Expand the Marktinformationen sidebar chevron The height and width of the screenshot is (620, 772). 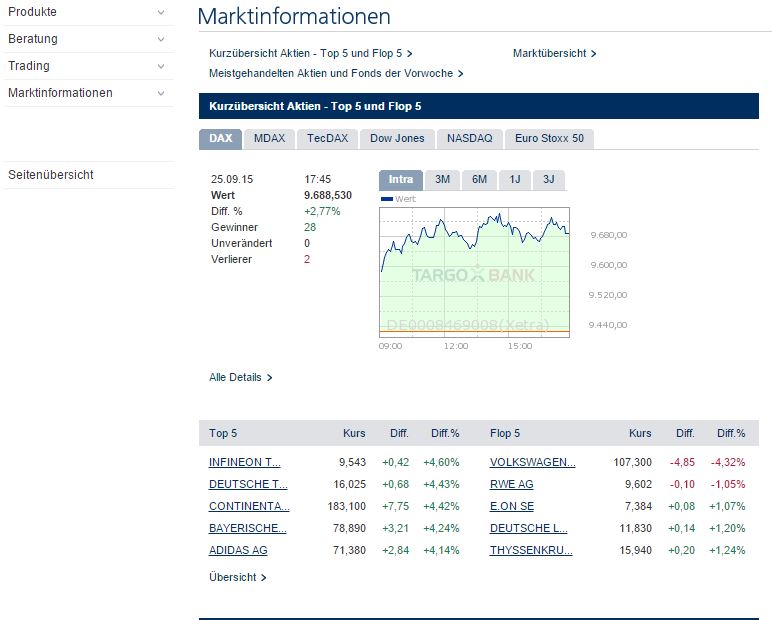pyautogui.click(x=161, y=93)
